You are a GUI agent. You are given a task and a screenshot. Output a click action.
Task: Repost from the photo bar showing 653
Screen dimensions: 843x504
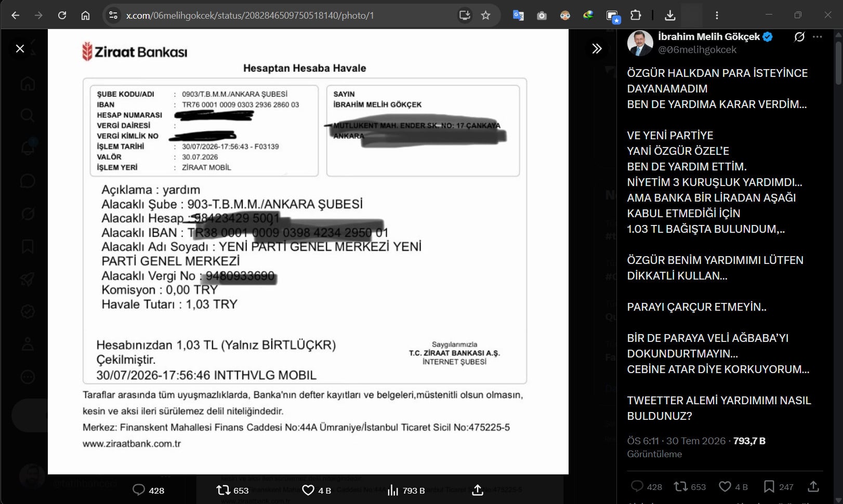(x=232, y=490)
